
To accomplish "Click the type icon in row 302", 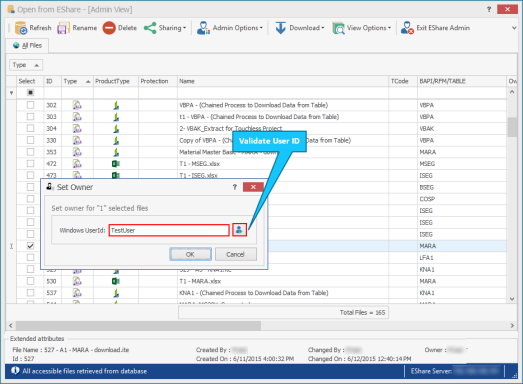I will (77, 105).
